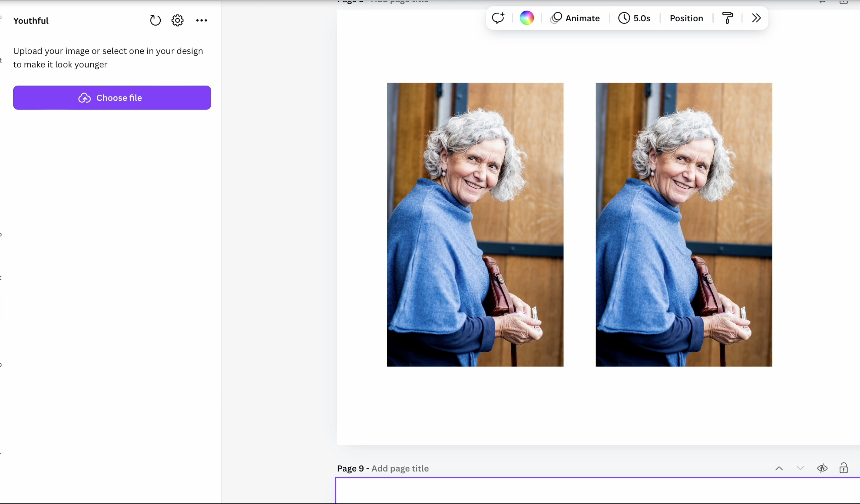Click the refresh icon in Youthful panel
Viewport: 860px width, 504px height.
click(155, 20)
